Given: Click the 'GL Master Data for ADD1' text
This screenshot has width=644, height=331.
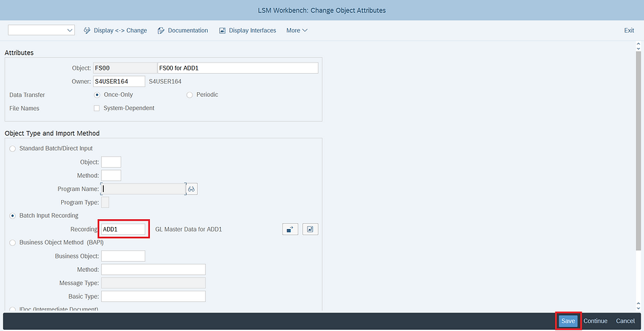Looking at the screenshot, I should tap(189, 230).
